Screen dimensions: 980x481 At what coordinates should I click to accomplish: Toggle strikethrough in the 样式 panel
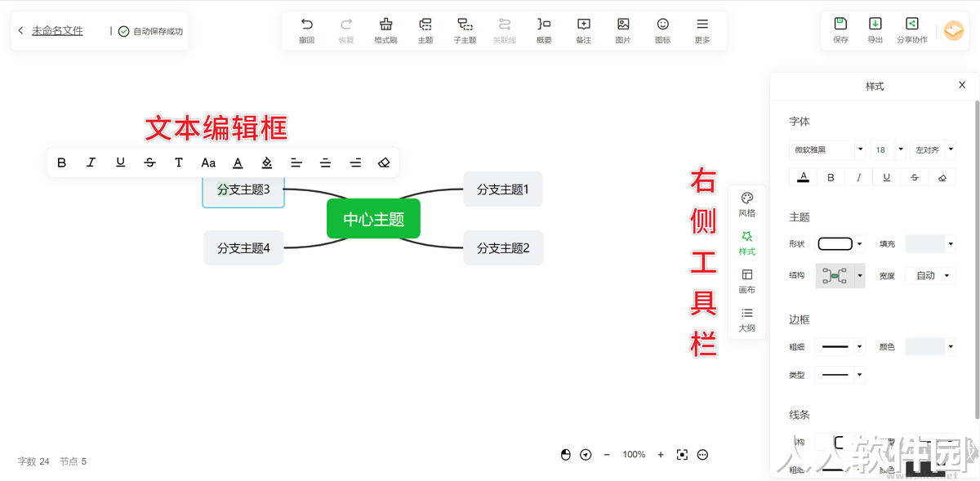[x=915, y=177]
